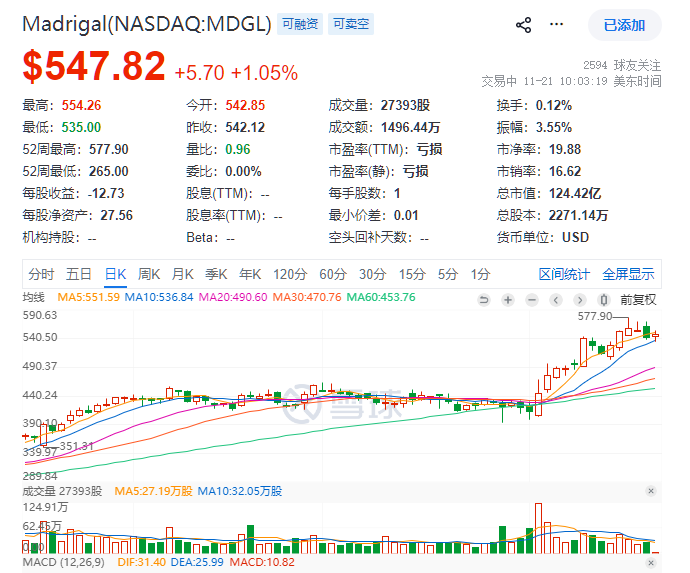Screen dimensions: 690x573
Task: Select the 月K chart tab
Action: pyautogui.click(x=182, y=274)
